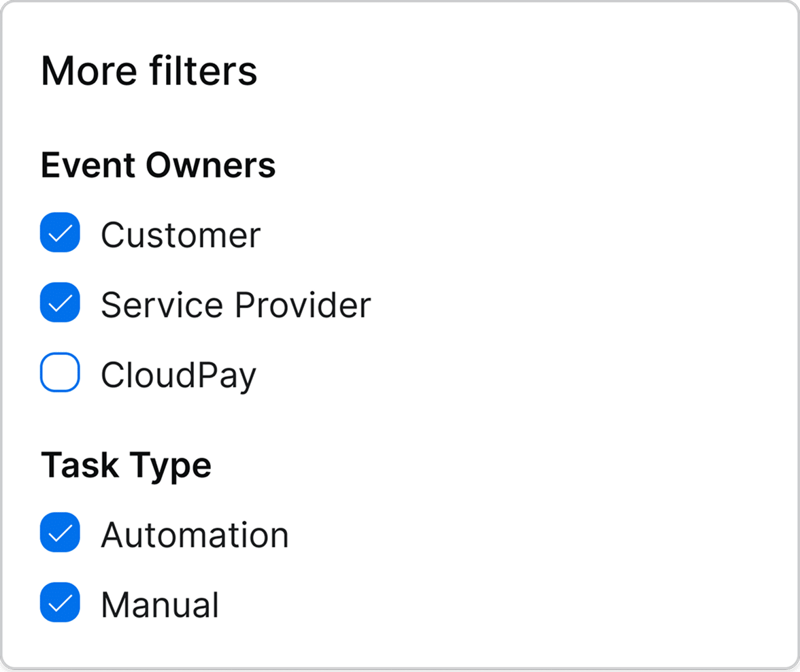The height and width of the screenshot is (672, 800).
Task: Select the CloudPay label text
Action: pos(178,375)
